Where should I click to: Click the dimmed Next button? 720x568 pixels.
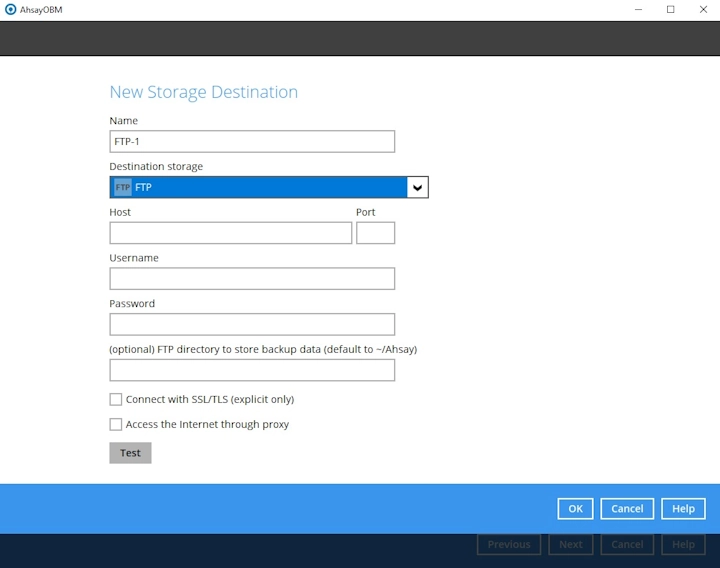tap(571, 545)
